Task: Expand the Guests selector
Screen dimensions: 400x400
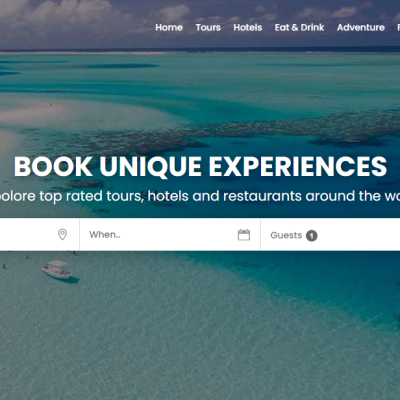Action: [x=294, y=235]
